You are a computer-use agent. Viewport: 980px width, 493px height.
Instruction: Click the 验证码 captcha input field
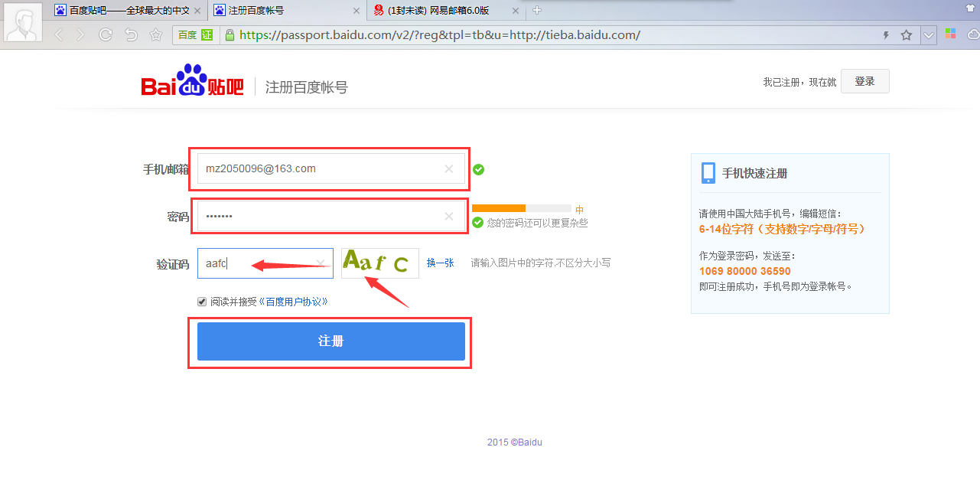point(265,263)
